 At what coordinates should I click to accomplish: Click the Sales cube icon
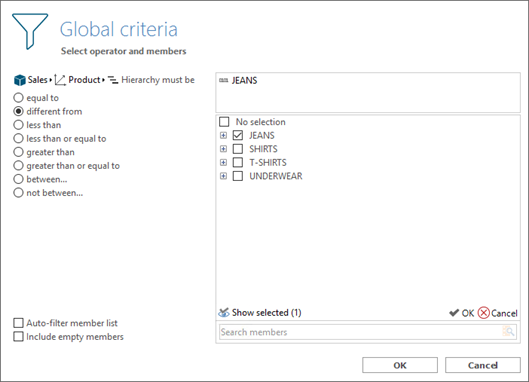20,80
